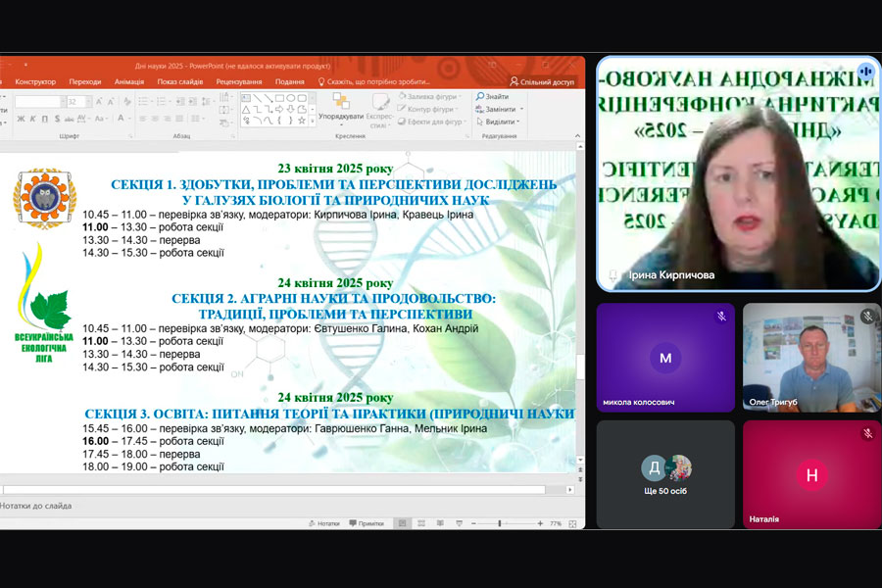This screenshot has height=588, width=882.
Task: Open the Замінити dropdown arrow
Action: [x=521, y=109]
